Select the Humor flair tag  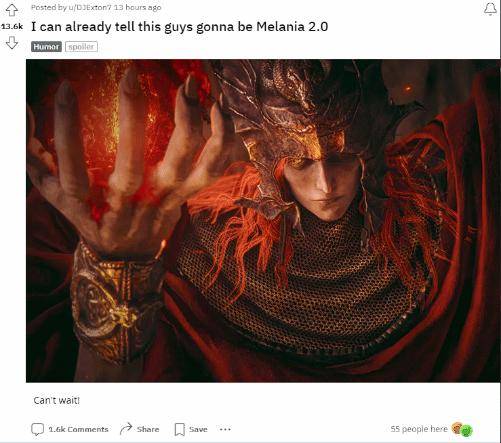(x=46, y=47)
